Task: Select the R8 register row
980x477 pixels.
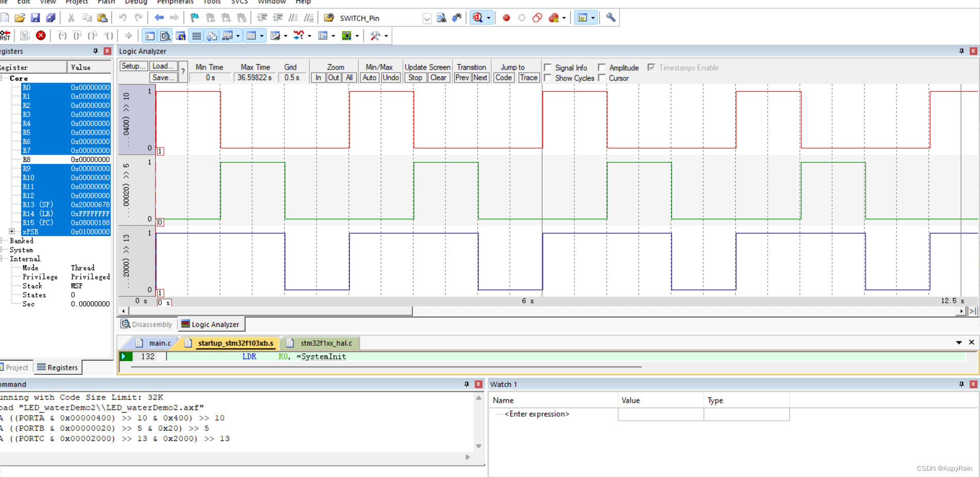Action: click(66, 159)
